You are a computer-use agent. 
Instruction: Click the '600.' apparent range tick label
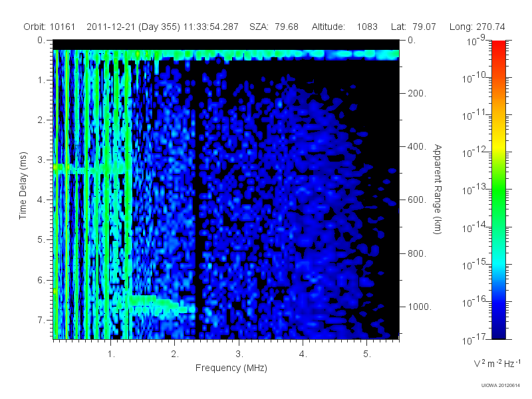point(417,200)
